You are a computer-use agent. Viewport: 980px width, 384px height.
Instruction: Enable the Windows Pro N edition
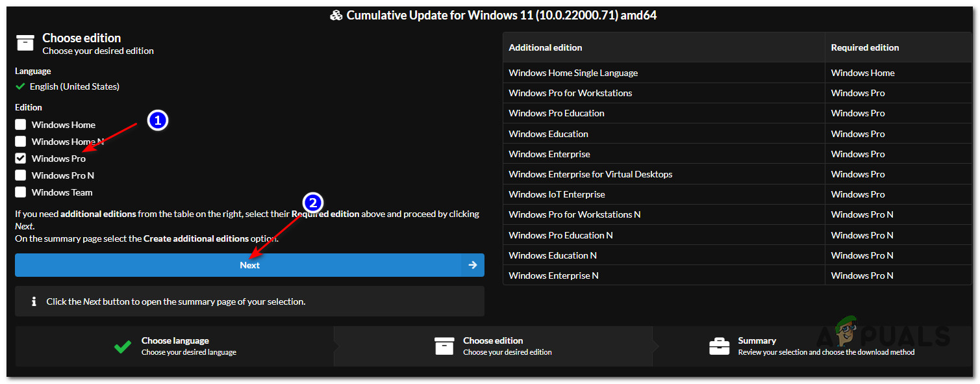[x=20, y=175]
